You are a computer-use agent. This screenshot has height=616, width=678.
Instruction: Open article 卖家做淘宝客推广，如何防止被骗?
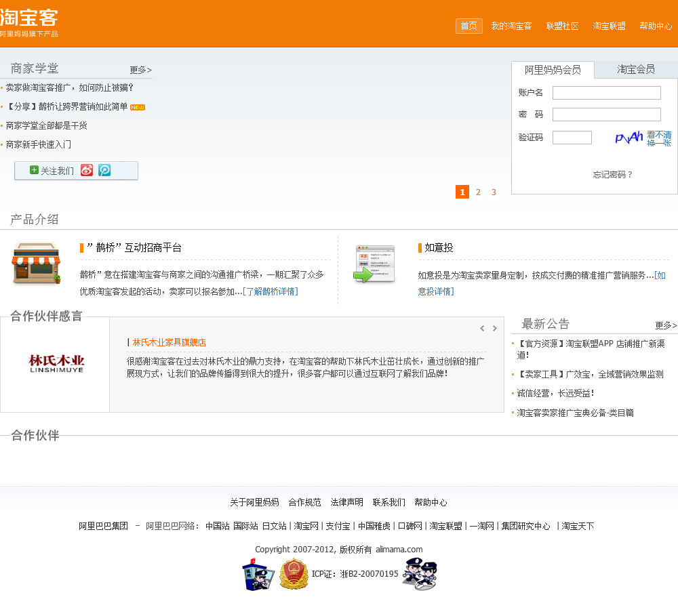(69, 87)
